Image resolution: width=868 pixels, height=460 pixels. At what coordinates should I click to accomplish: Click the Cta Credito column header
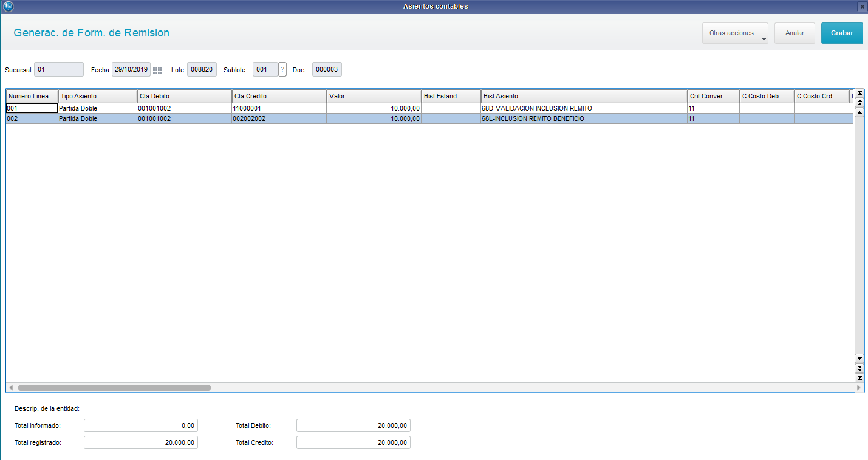(x=279, y=96)
